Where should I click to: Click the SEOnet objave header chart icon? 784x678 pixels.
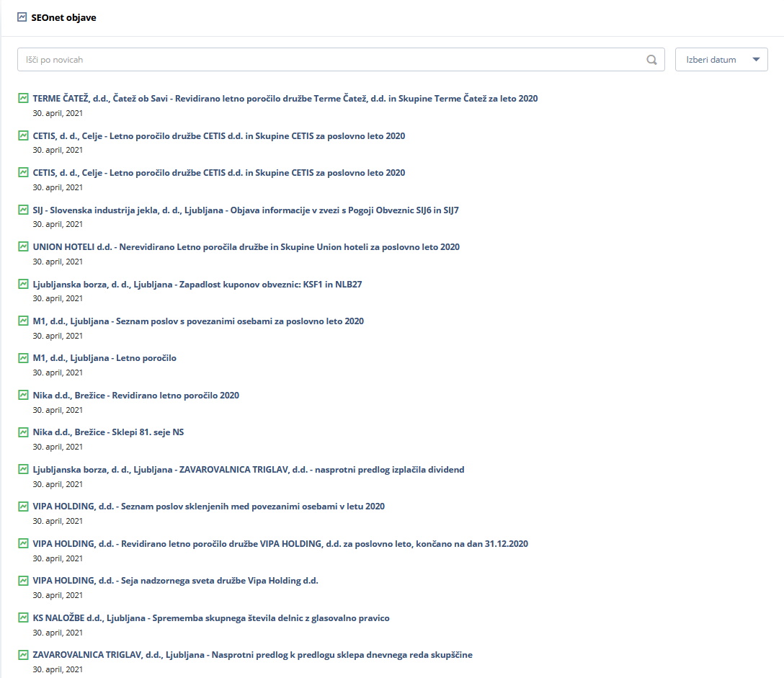[22, 17]
